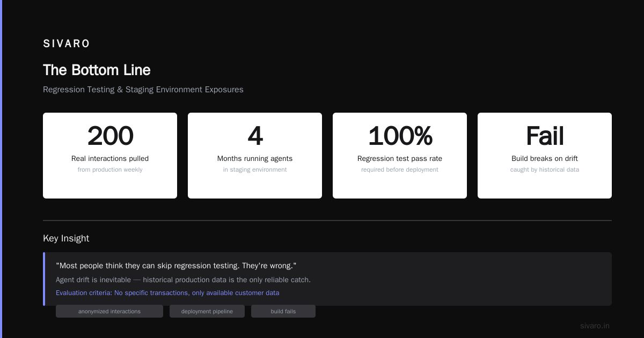This screenshot has width=644, height=338.
Task: Open the Fail Build breaks on drift card
Action: click(x=545, y=156)
